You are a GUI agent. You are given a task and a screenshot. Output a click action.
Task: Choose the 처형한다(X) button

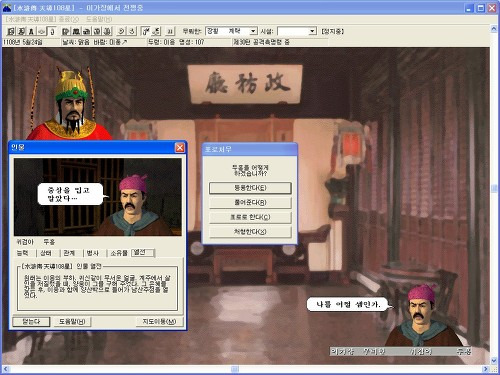[250, 232]
